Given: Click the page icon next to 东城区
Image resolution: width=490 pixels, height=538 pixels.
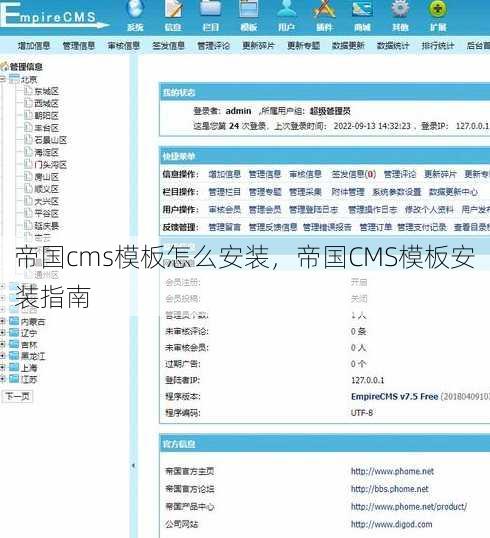Looking at the screenshot, I should click(x=28, y=91).
